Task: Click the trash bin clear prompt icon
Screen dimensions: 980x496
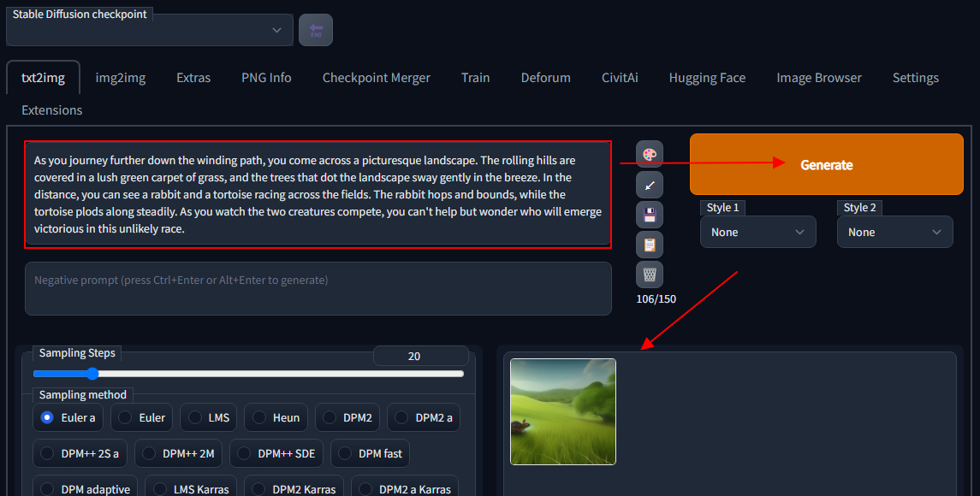Action: point(650,275)
